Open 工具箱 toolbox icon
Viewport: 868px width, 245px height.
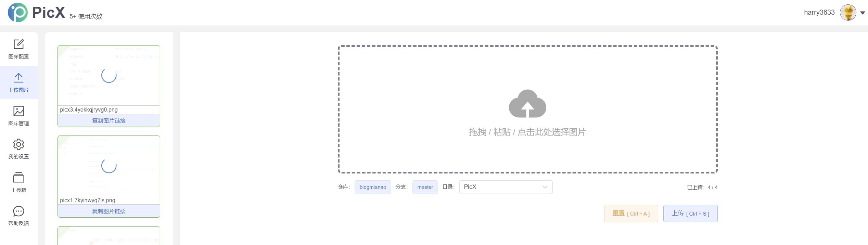pos(18,178)
